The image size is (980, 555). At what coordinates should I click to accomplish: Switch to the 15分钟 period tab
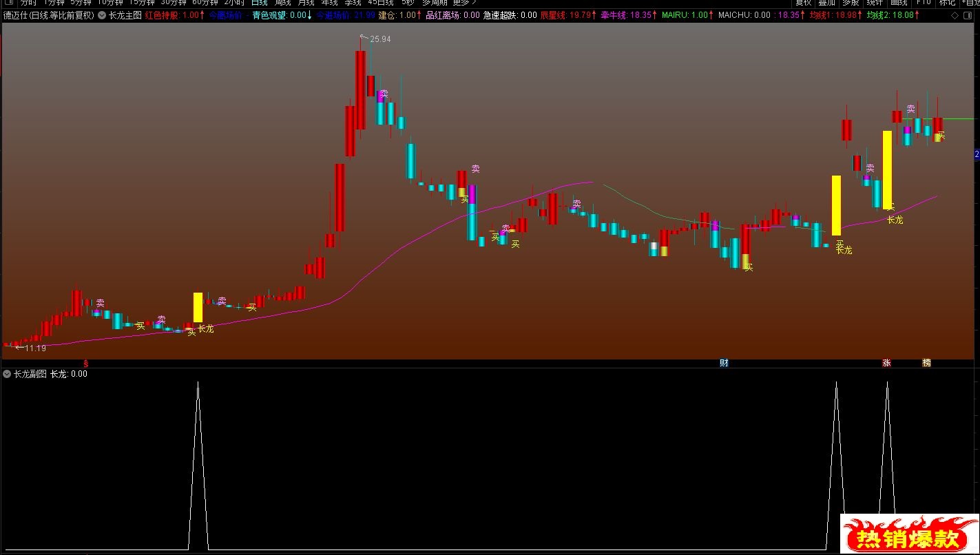[x=142, y=3]
